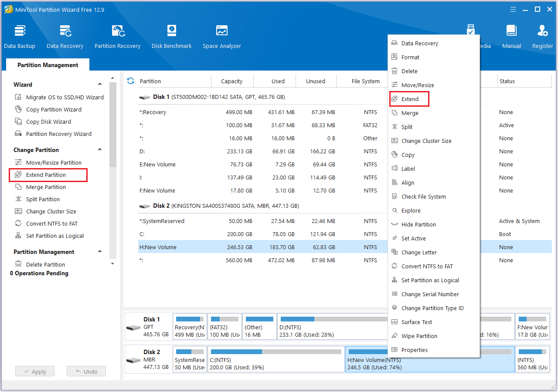Choose Merge Partition in the sidebar
The height and width of the screenshot is (392, 558).
click(x=41, y=187)
